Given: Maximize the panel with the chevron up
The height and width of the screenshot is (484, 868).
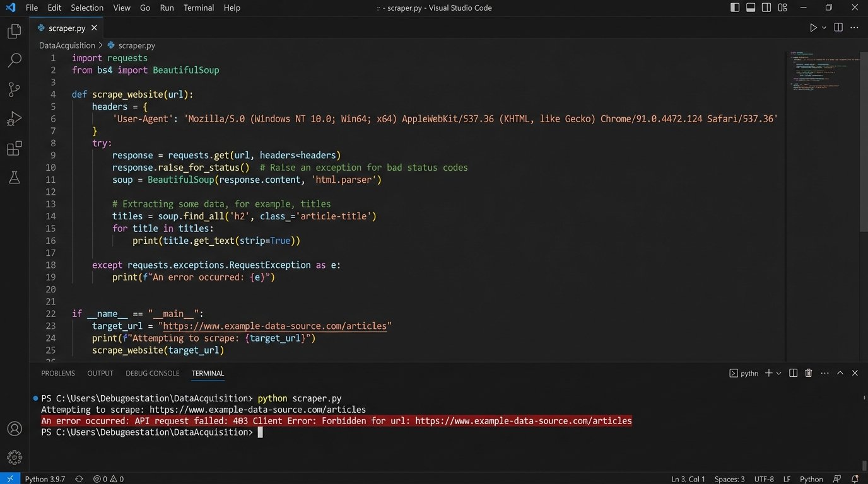Looking at the screenshot, I should click(x=840, y=373).
